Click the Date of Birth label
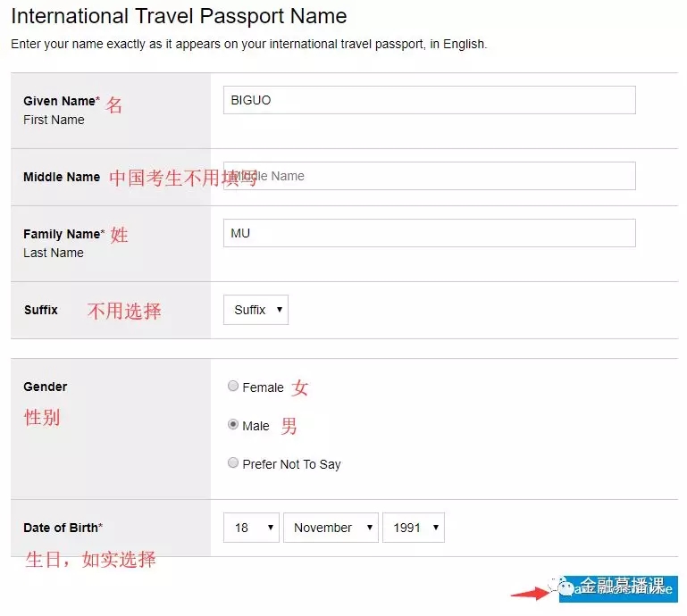 pos(63,528)
